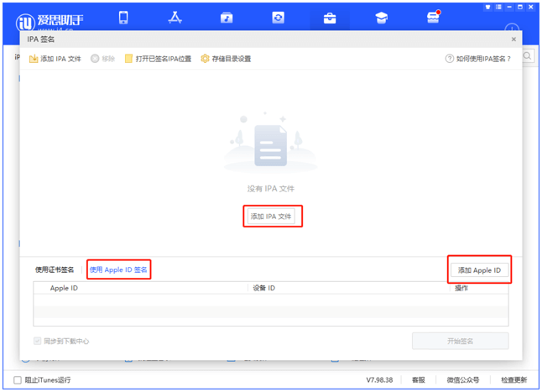Click 添加 IPA 文件 in the dialog toolbar
Viewport: 542px width, 392px height.
click(x=55, y=59)
